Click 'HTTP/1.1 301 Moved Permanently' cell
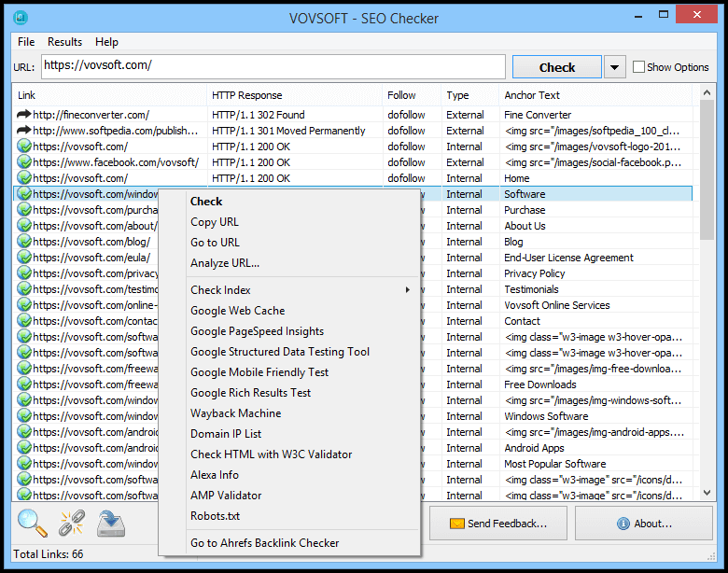Viewport: 728px width, 573px height. (x=288, y=131)
